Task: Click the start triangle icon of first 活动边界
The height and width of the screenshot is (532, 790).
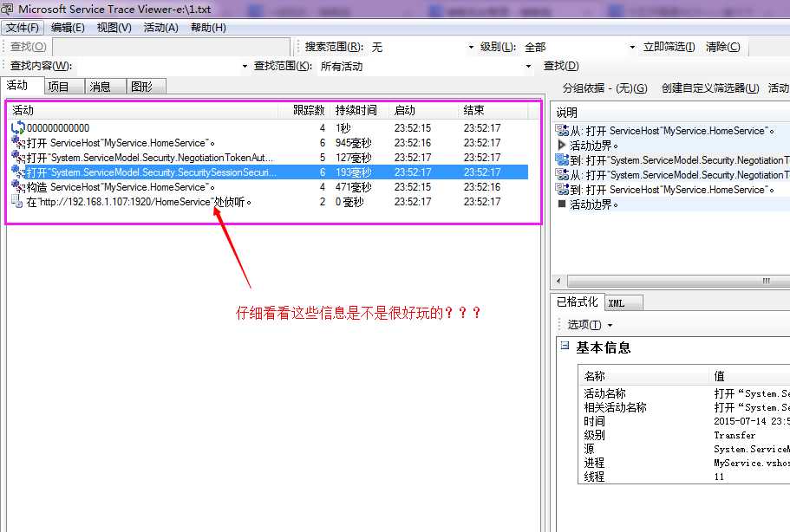Action: tap(562, 145)
